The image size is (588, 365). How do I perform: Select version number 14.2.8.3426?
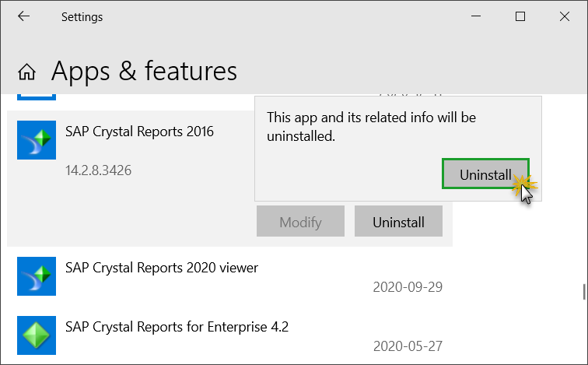pos(98,170)
